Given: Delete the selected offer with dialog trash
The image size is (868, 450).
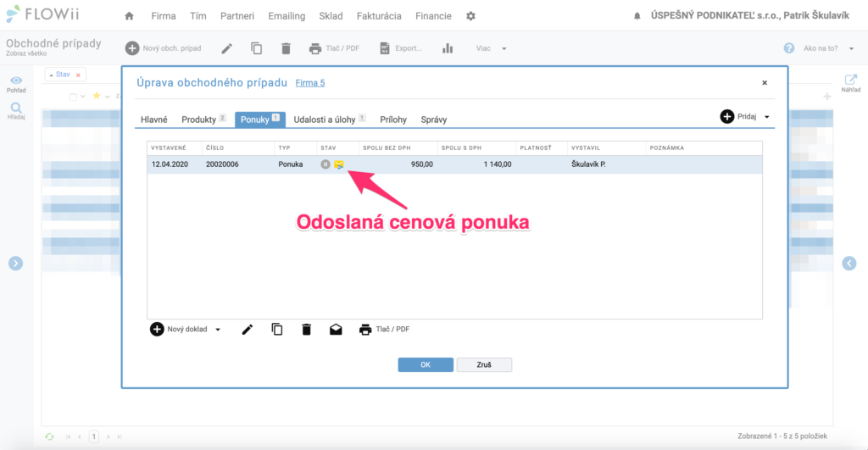Looking at the screenshot, I should click(306, 330).
